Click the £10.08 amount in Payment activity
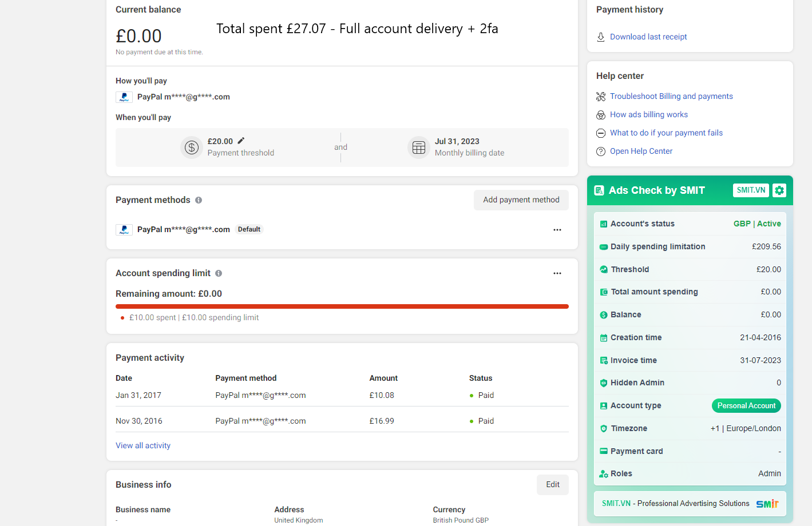812x526 pixels. tap(382, 396)
